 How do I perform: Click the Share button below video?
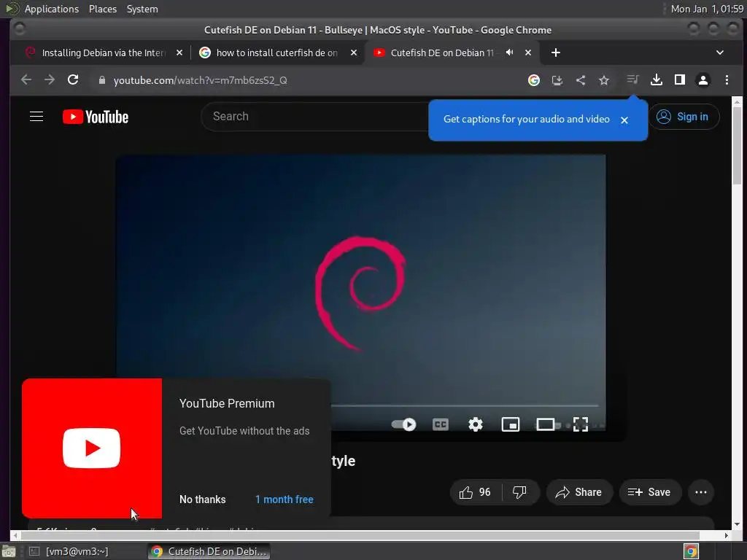(578, 492)
